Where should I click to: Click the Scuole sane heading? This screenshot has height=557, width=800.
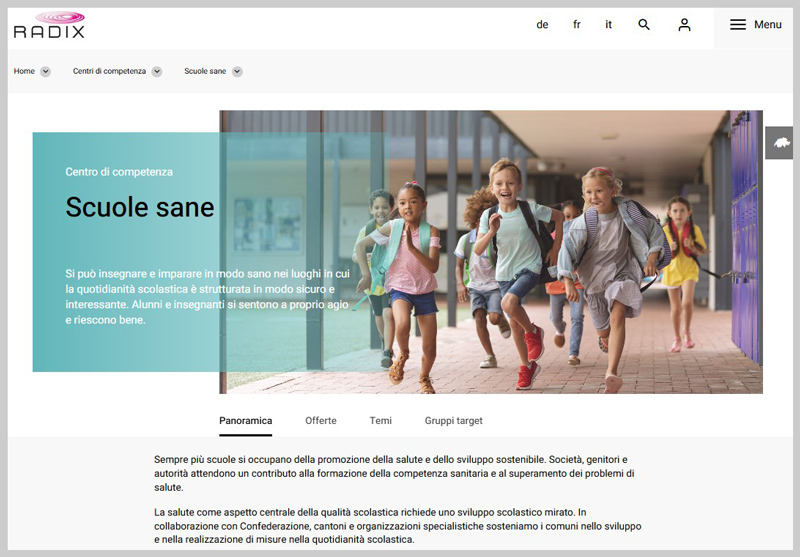[140, 207]
